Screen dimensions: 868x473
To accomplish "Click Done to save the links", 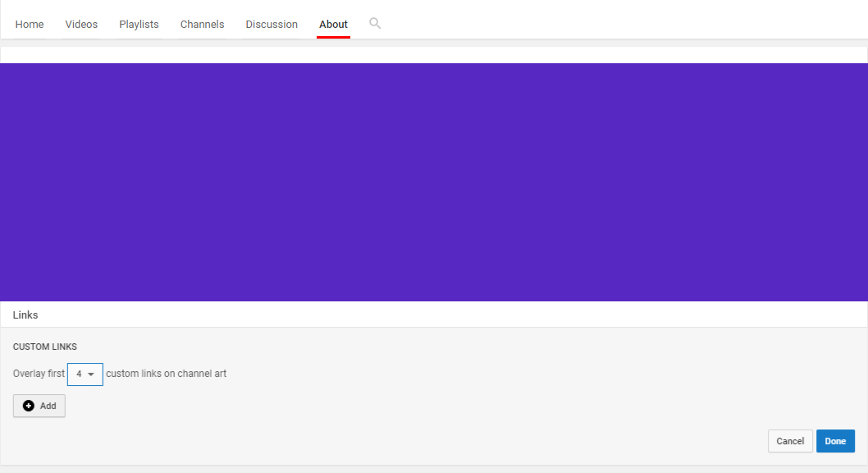I will 835,441.
